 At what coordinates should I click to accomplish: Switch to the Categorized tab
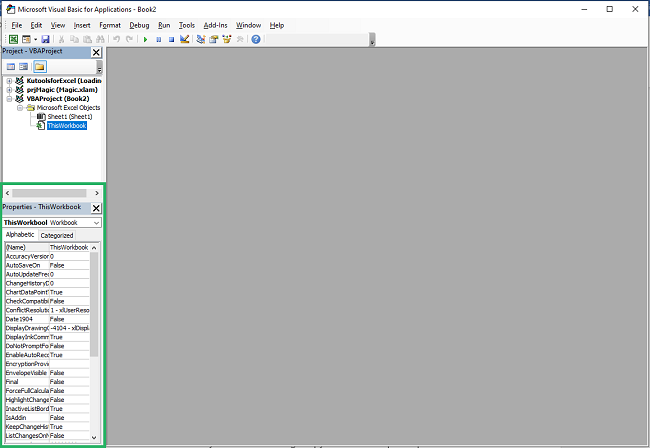[56, 235]
